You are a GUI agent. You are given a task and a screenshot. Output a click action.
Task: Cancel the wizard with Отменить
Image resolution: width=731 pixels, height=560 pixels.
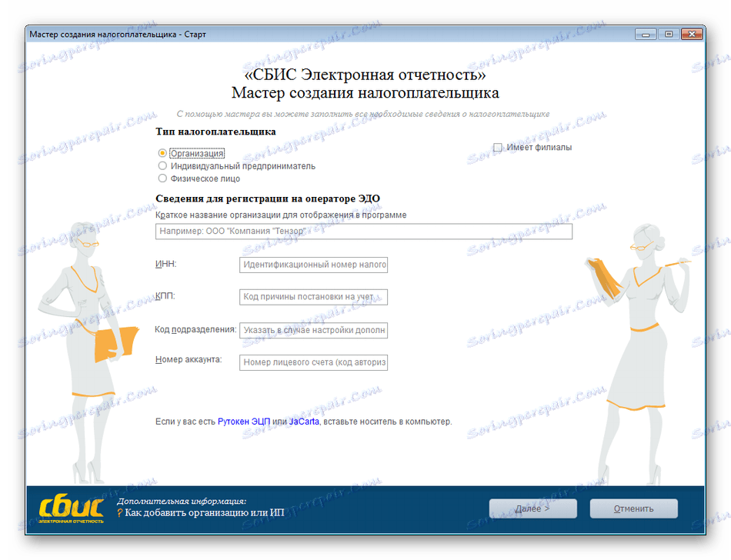pos(633,508)
